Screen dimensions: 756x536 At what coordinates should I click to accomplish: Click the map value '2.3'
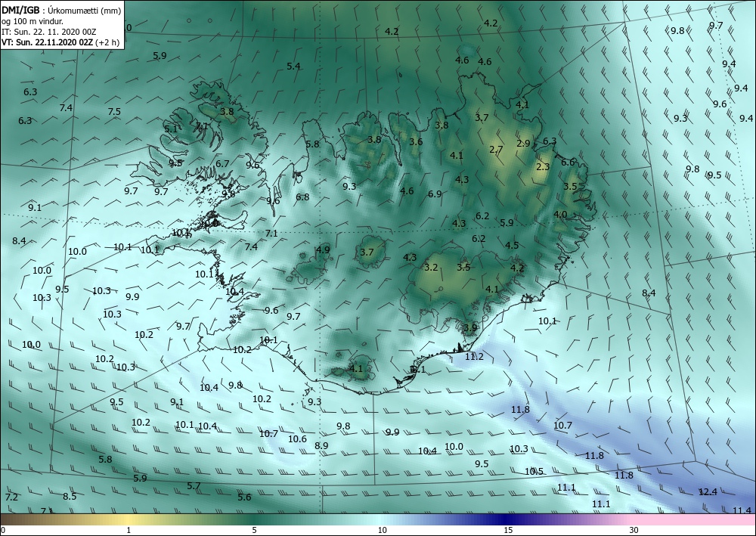(543, 167)
